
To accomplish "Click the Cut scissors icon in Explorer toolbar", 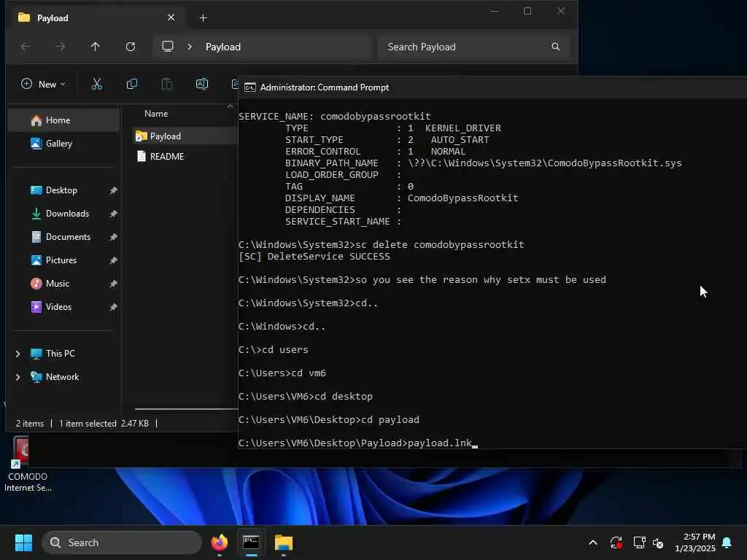I will tap(97, 85).
